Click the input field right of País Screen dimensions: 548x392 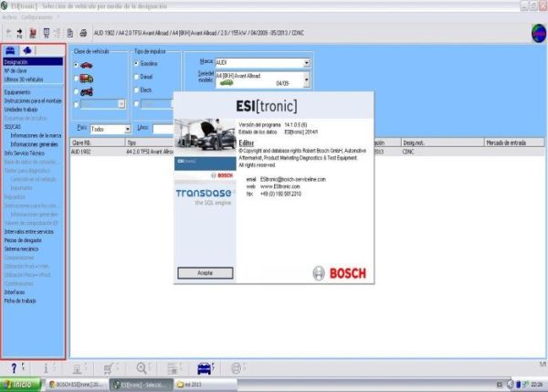[x=163, y=129]
